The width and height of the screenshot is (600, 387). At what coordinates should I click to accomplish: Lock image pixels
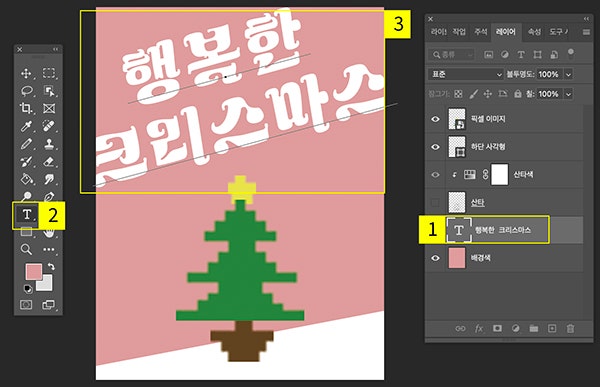pos(473,94)
